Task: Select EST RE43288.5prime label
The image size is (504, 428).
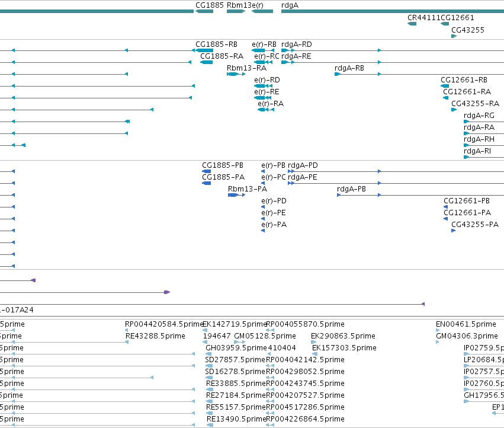Action: click(x=155, y=336)
